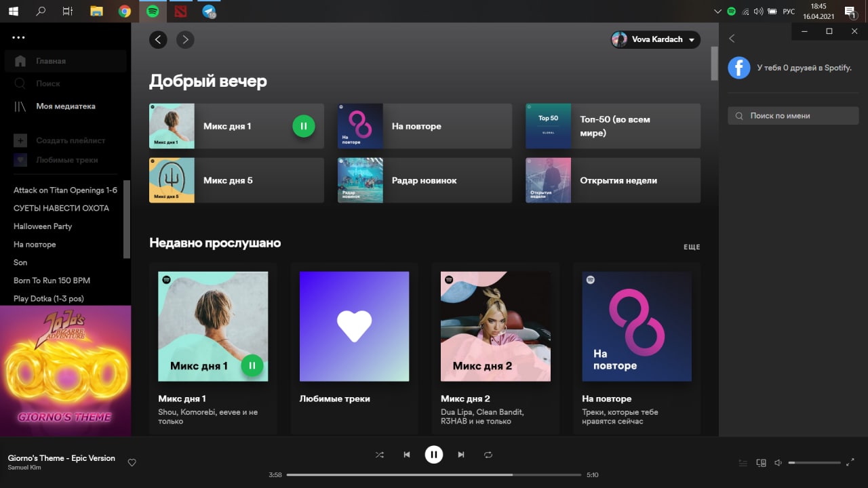Image resolution: width=868 pixels, height=488 pixels.
Task: Open На повторе playlist in sidebar
Action: 35,244
